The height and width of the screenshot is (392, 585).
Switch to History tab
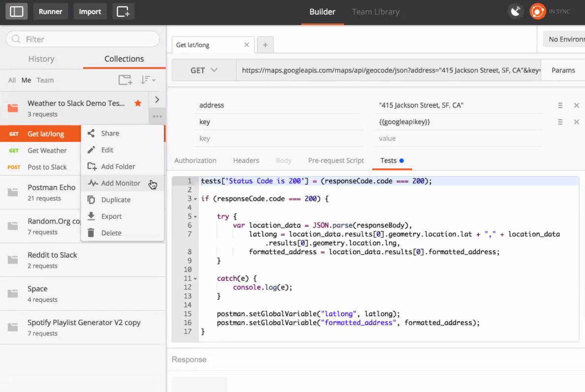pos(41,59)
